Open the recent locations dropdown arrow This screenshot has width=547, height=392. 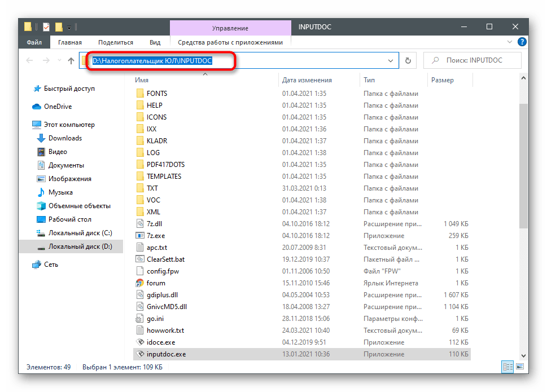point(59,60)
